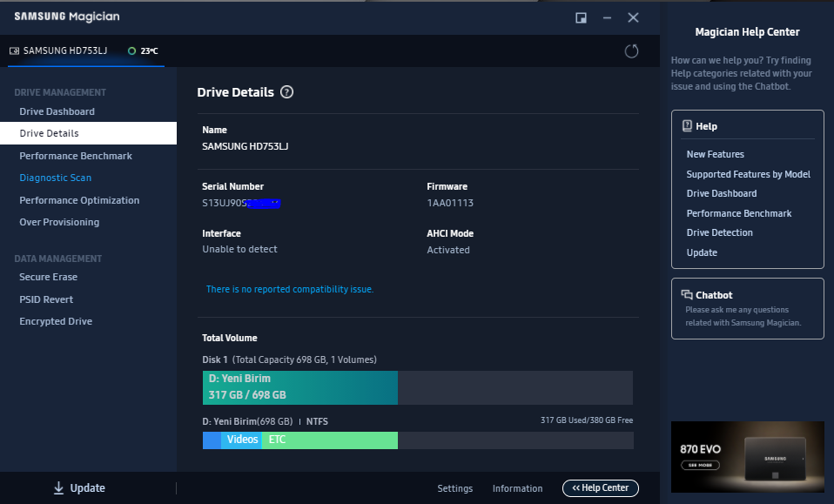Click the 23°C temperature reading

point(149,51)
